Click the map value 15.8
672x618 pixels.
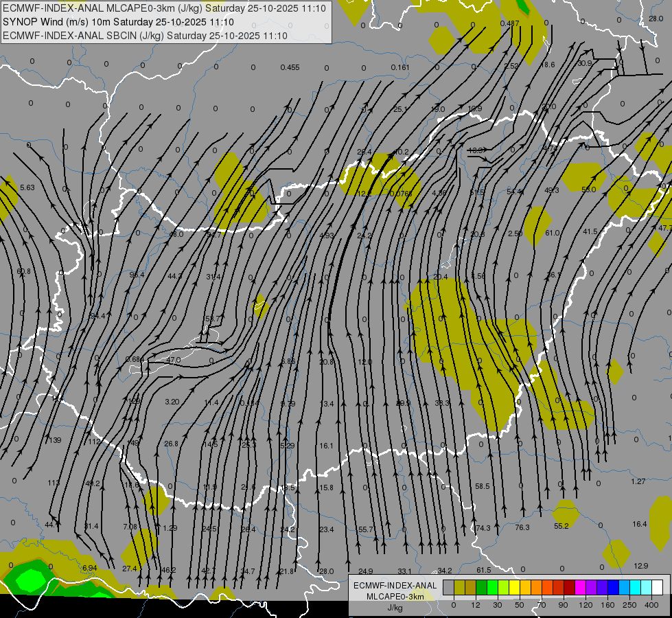click(x=326, y=488)
